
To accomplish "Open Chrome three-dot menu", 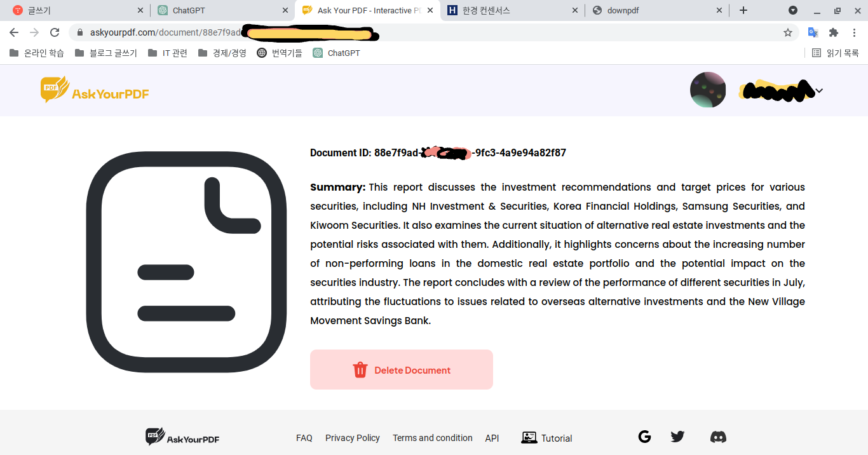I will click(854, 32).
